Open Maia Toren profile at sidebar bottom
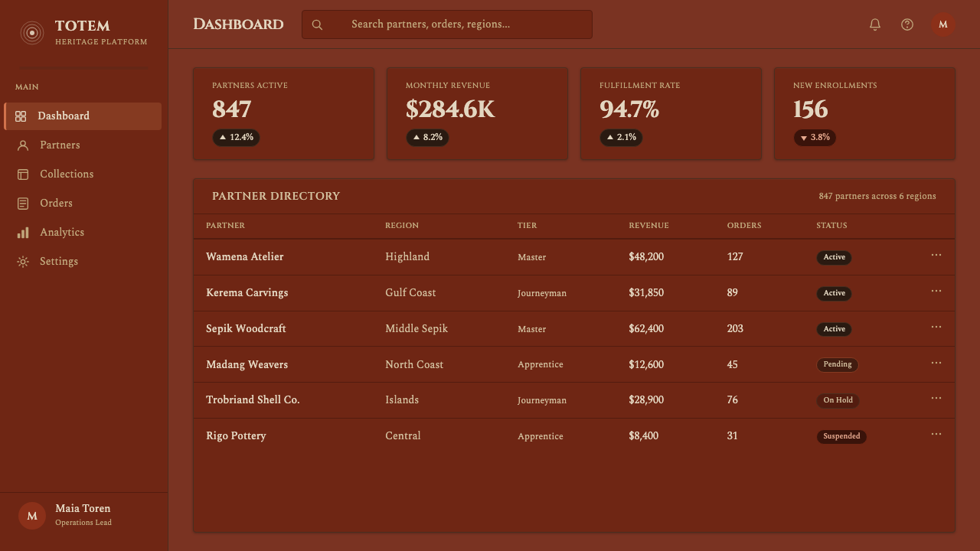This screenshot has width=980, height=551. click(83, 516)
